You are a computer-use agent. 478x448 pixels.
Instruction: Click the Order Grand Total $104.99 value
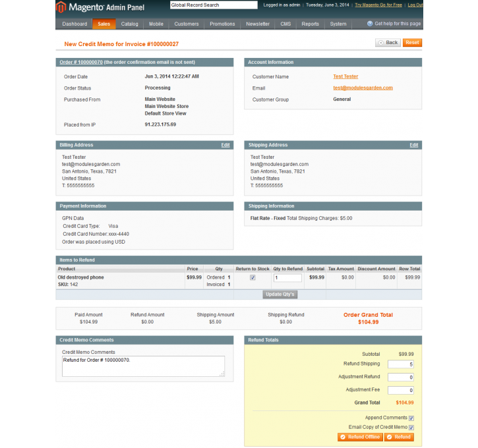tap(369, 322)
